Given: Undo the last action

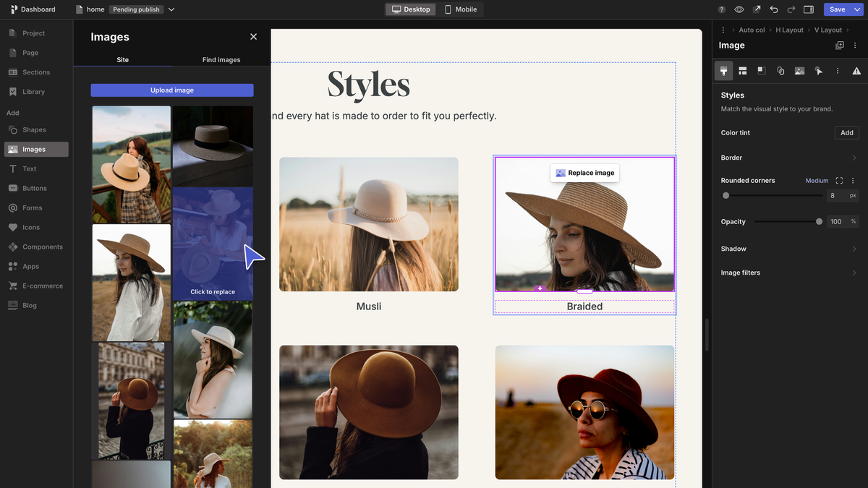Looking at the screenshot, I should point(774,9).
